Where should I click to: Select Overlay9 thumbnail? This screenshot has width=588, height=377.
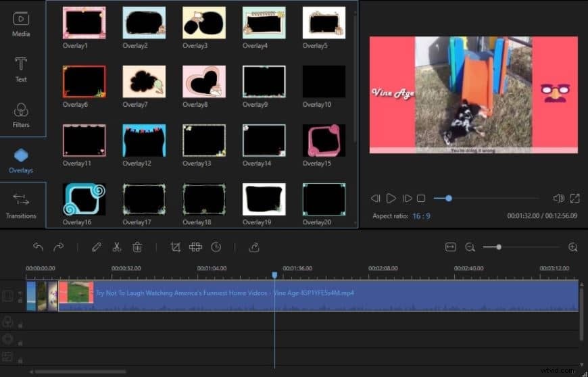[x=264, y=81]
